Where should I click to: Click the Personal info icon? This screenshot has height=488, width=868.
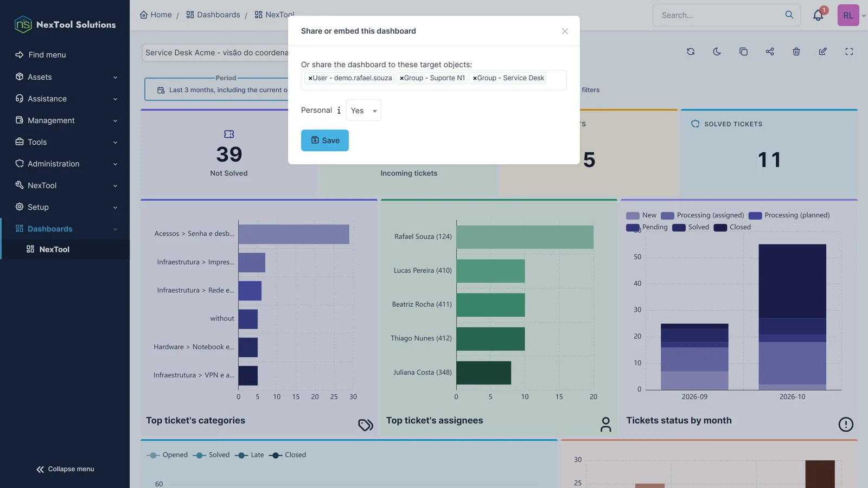click(339, 111)
